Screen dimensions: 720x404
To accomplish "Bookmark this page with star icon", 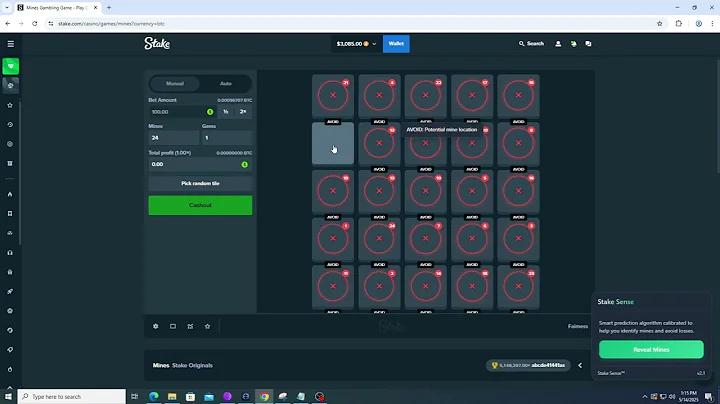I will (660, 23).
